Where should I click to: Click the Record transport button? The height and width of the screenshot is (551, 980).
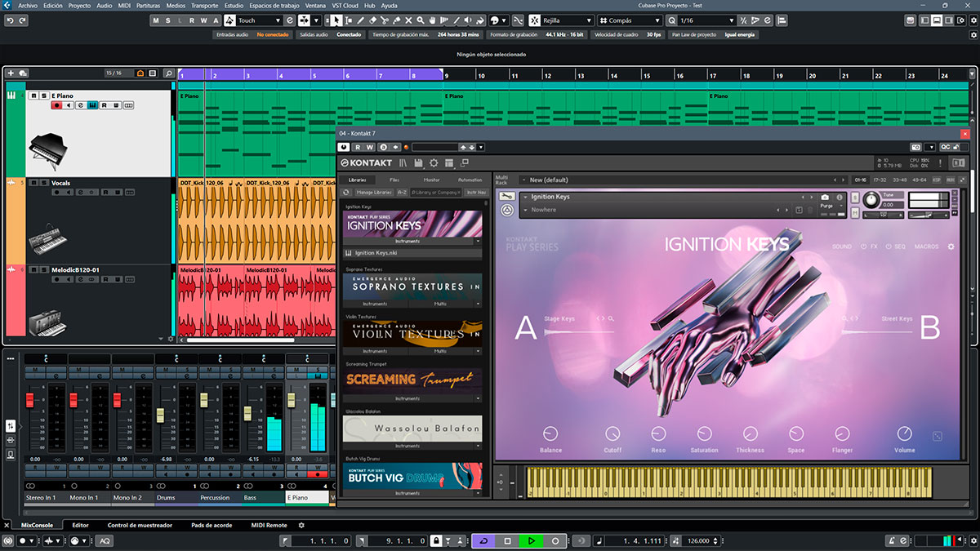click(555, 540)
